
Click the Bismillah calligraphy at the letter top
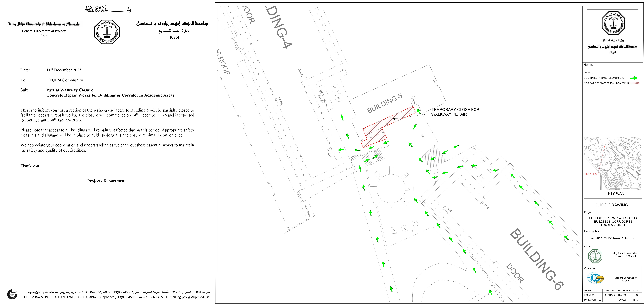[x=107, y=9]
